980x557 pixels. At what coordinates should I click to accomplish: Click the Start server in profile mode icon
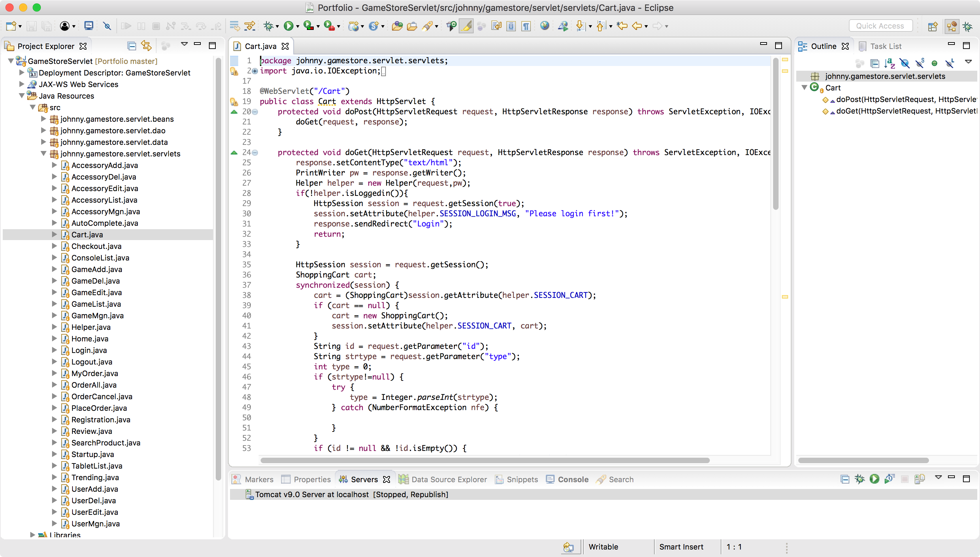889,479
